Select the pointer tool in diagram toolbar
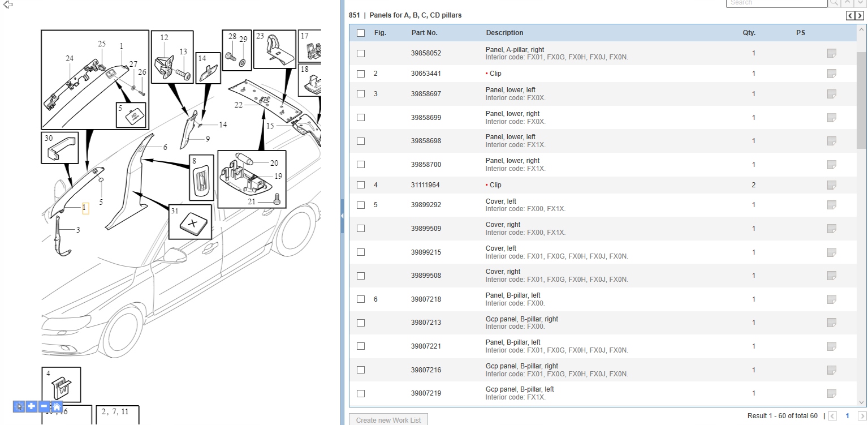868x425 pixels. (x=19, y=406)
